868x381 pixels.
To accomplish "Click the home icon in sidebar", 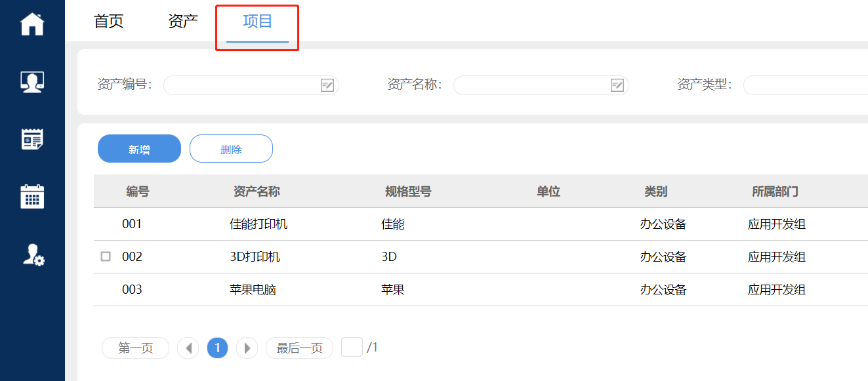I will (x=32, y=24).
